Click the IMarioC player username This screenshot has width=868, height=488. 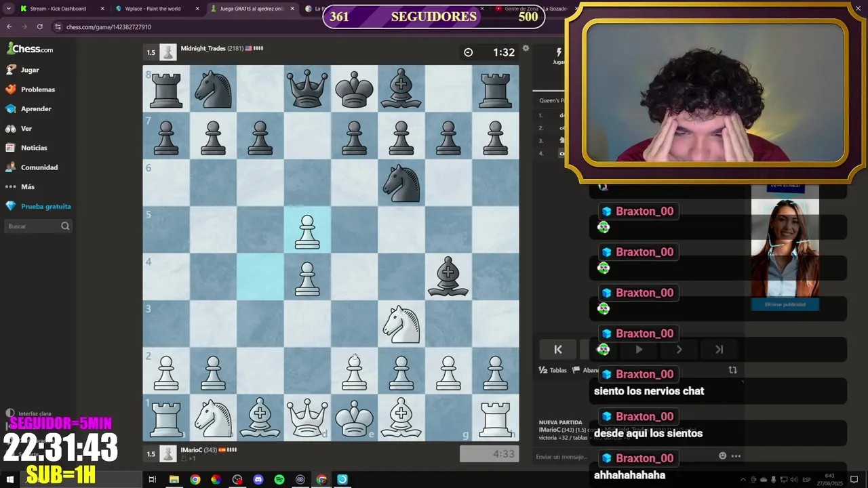pos(191,450)
